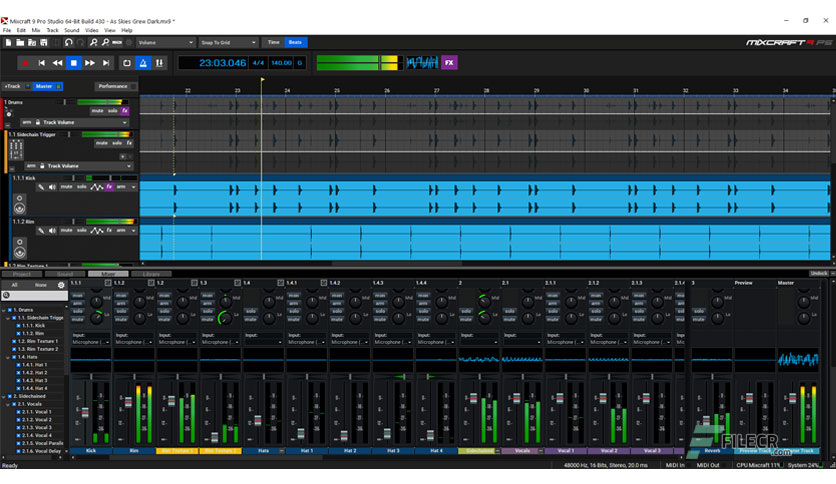Click the +Track button

pyautogui.click(x=13, y=86)
